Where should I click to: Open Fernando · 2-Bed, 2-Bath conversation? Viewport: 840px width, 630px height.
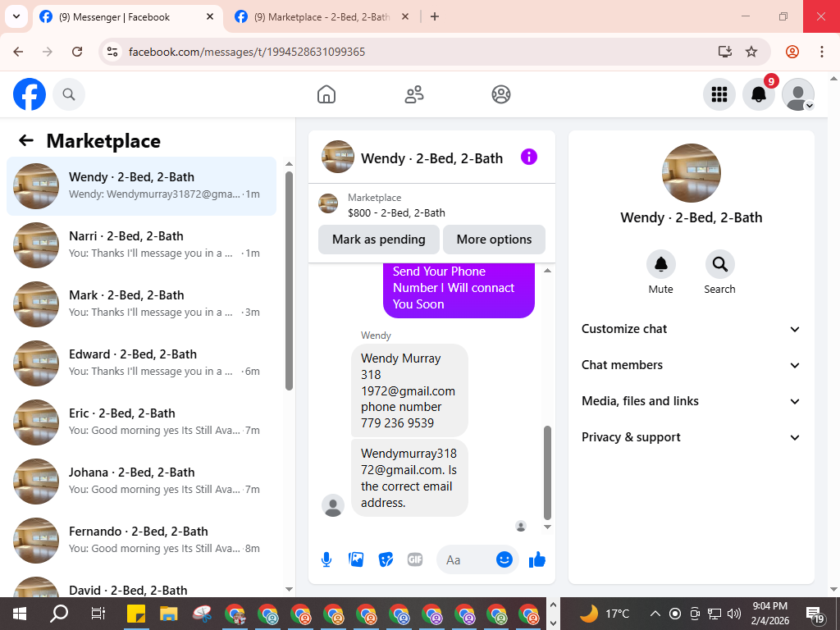(141, 540)
